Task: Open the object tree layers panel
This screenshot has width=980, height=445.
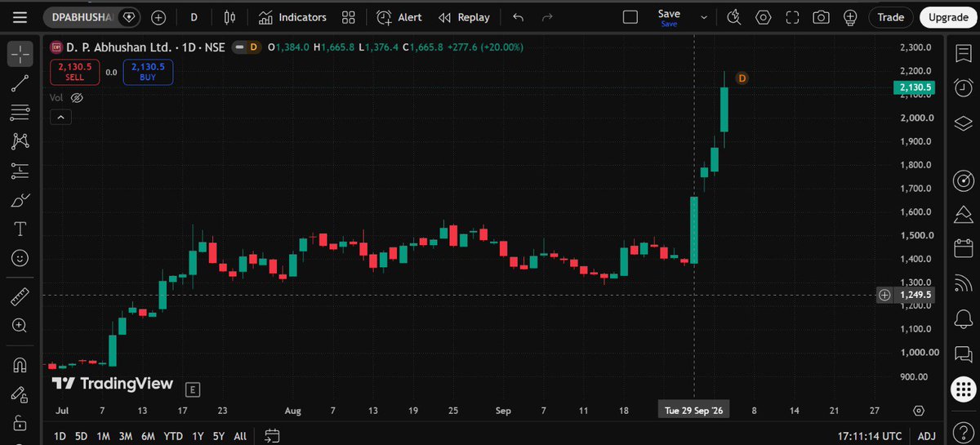Action: [x=964, y=123]
